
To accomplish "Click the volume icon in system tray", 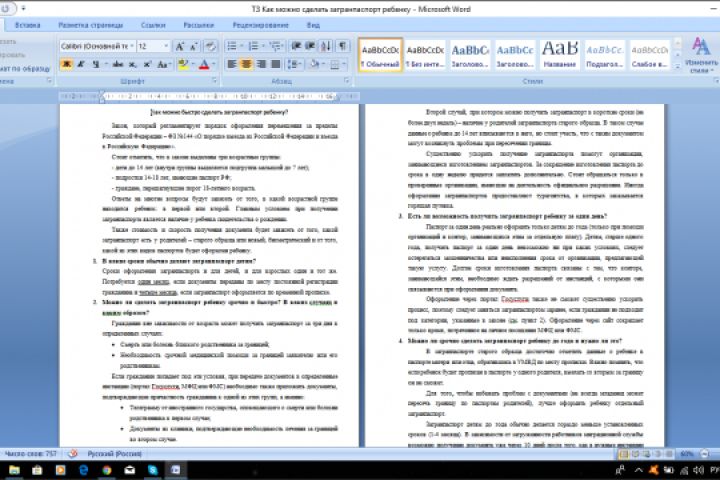I will click(x=698, y=470).
